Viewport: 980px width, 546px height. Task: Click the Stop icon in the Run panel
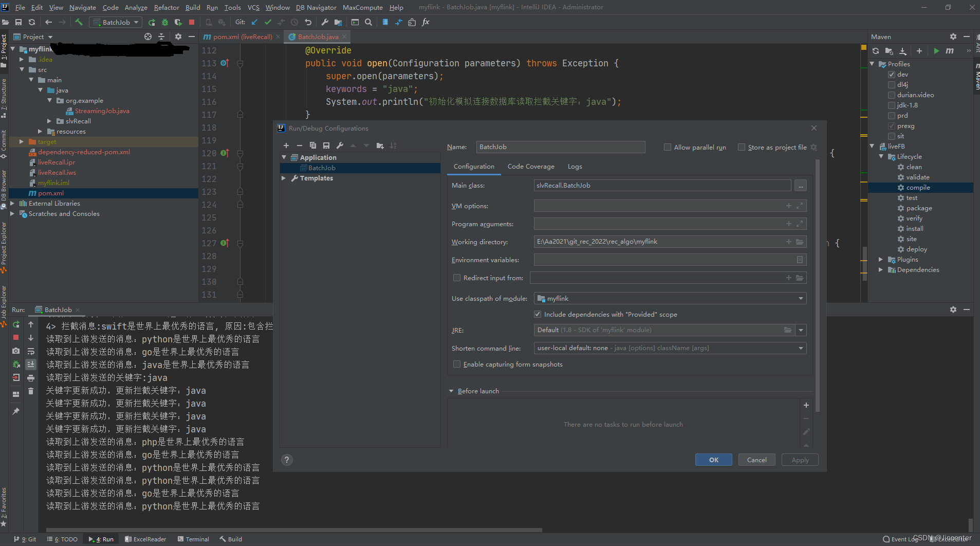16,337
